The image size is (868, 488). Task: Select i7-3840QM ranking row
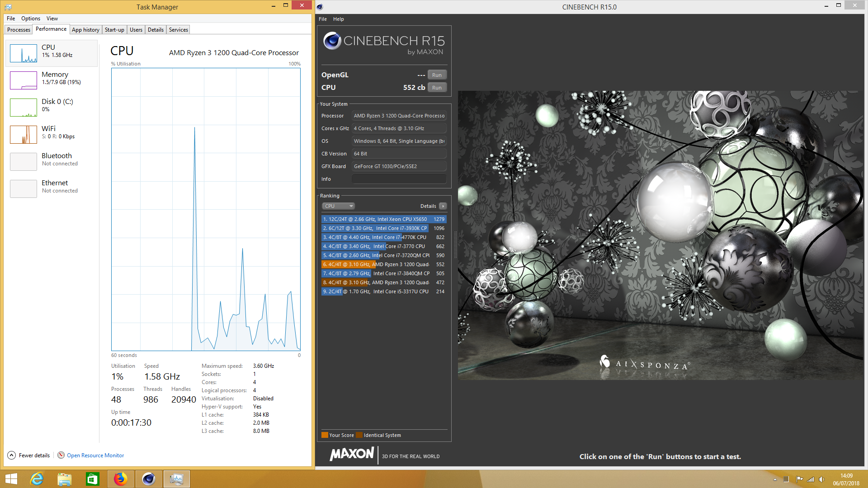click(384, 273)
